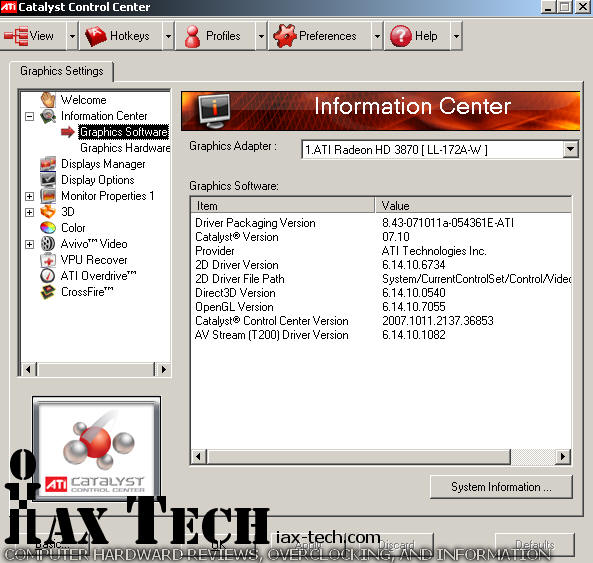
Task: Expand the Monitor Properties 1 node
Action: coord(29,196)
